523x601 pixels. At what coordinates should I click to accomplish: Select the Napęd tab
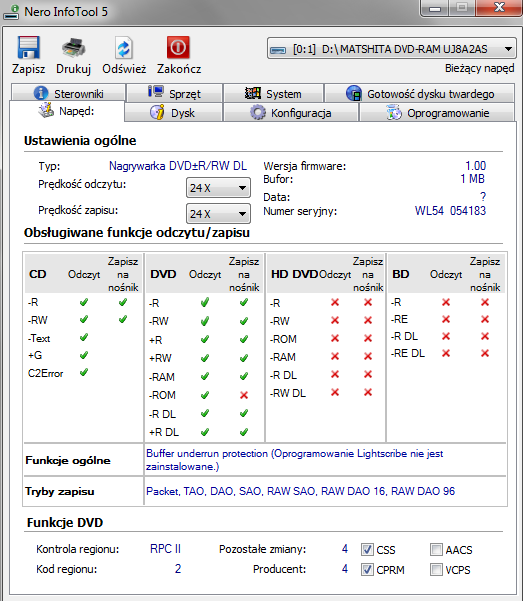67,111
